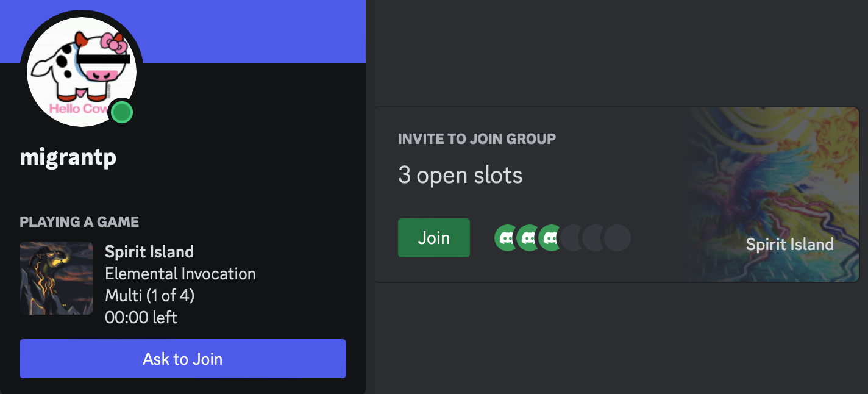Click the middle empty gray group slot
This screenshot has height=394, width=868.
[595, 238]
